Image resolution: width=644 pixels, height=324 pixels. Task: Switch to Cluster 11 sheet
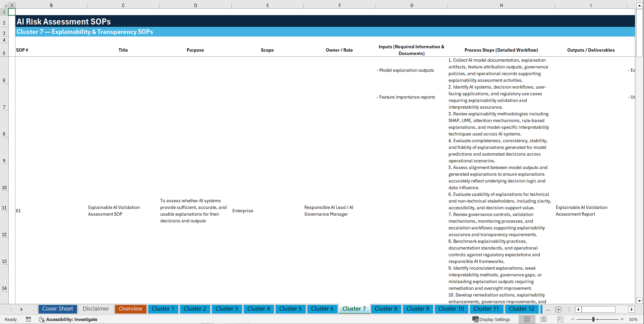click(486, 309)
